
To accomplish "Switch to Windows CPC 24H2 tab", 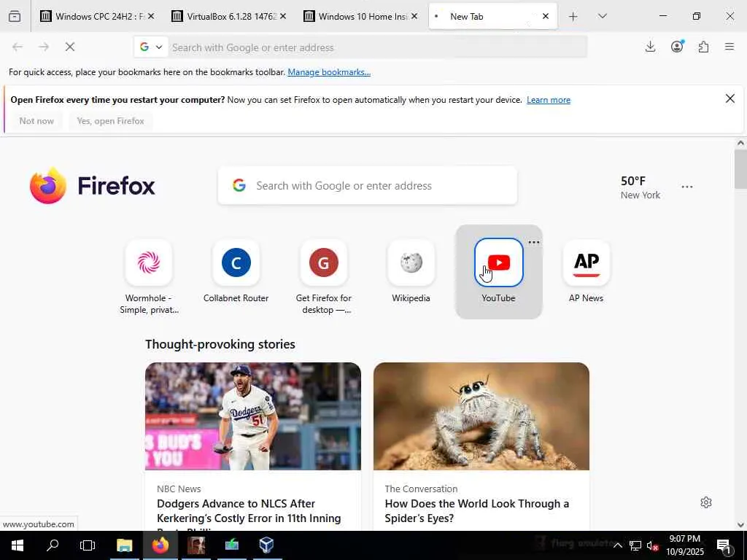I will point(98,17).
